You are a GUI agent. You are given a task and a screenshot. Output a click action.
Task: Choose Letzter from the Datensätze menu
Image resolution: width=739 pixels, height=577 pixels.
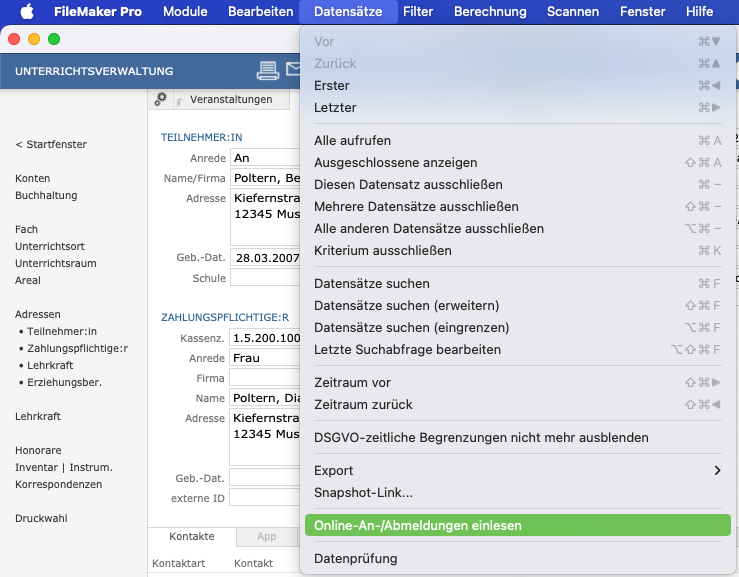(518, 107)
